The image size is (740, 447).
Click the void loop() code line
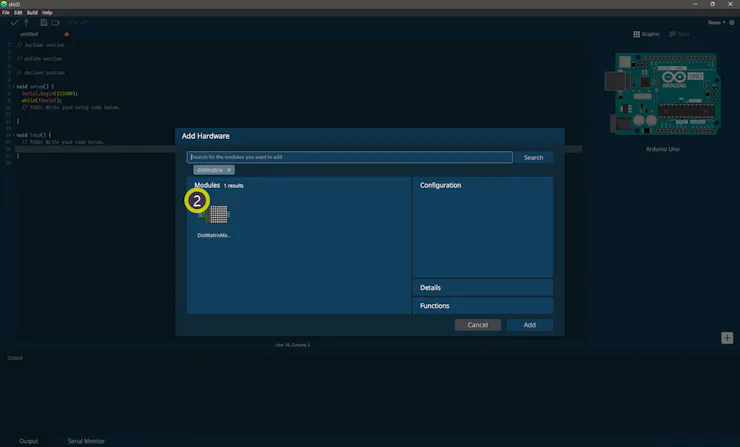pos(34,135)
